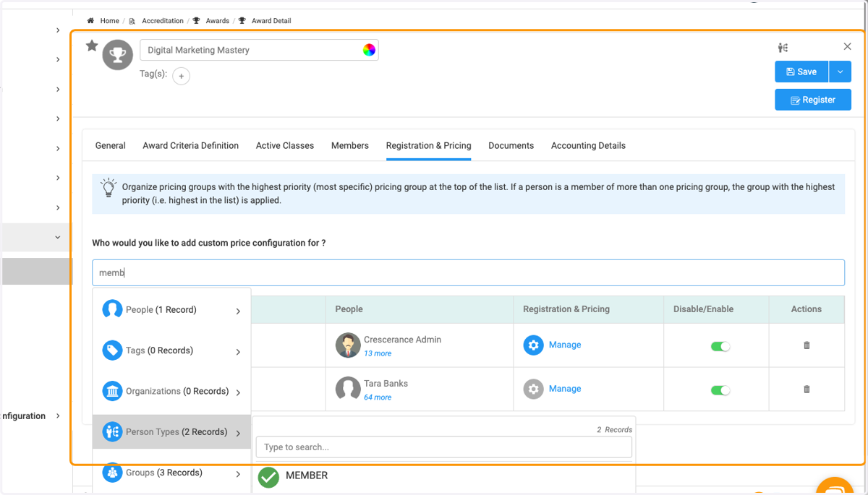
Task: Click the trophy award image icon
Action: [117, 55]
